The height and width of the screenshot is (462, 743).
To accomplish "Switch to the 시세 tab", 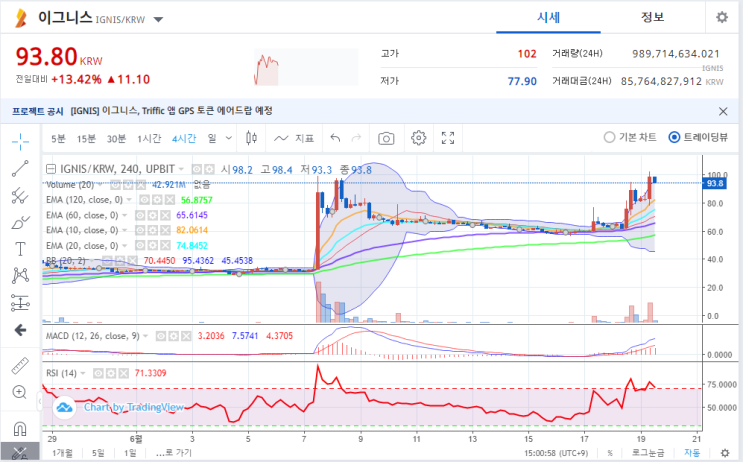I will tap(548, 18).
